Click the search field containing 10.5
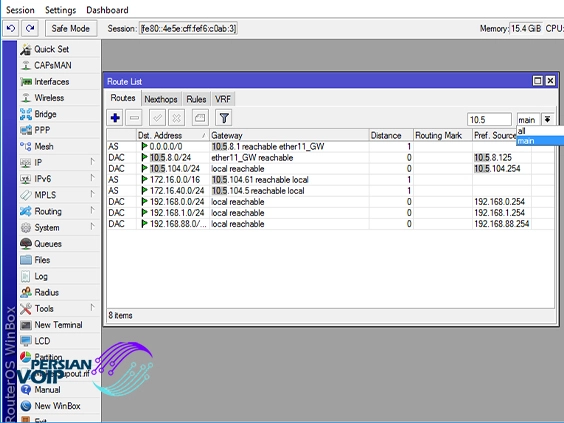Screen dimensions: 564x423 (x=489, y=119)
